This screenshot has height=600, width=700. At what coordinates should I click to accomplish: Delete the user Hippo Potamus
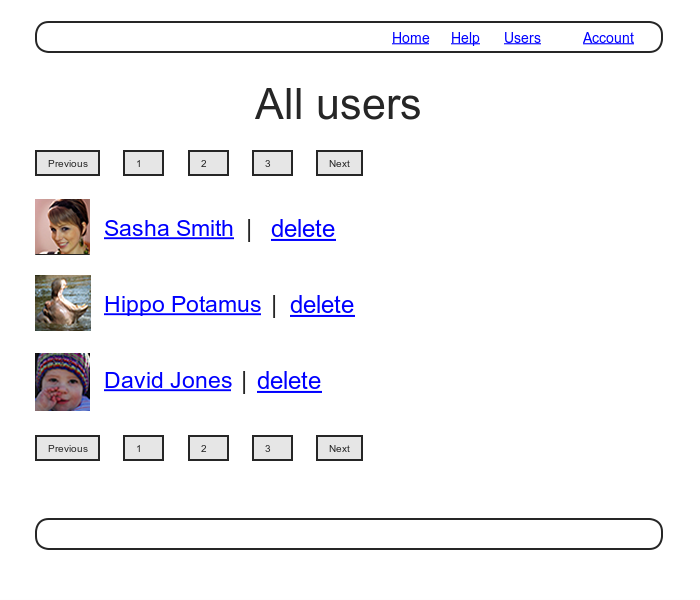[x=322, y=305]
